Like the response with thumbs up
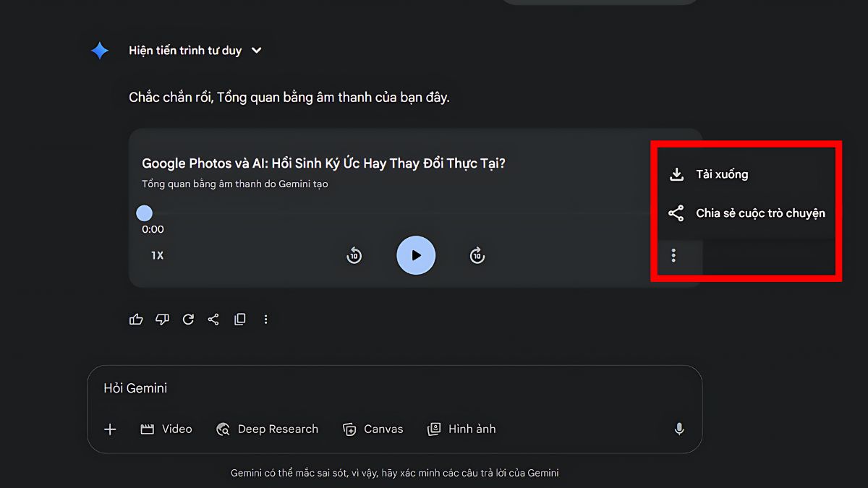The width and height of the screenshot is (868, 488). pos(136,319)
